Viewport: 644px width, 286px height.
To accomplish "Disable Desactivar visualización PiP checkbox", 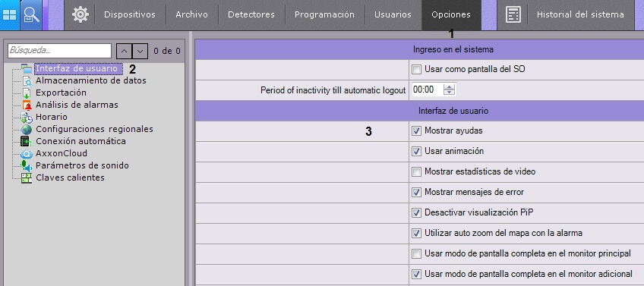I will point(416,212).
